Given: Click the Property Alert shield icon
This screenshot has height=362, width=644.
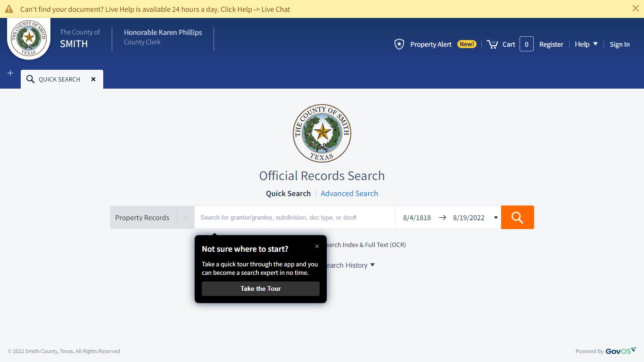Looking at the screenshot, I should click(x=399, y=44).
